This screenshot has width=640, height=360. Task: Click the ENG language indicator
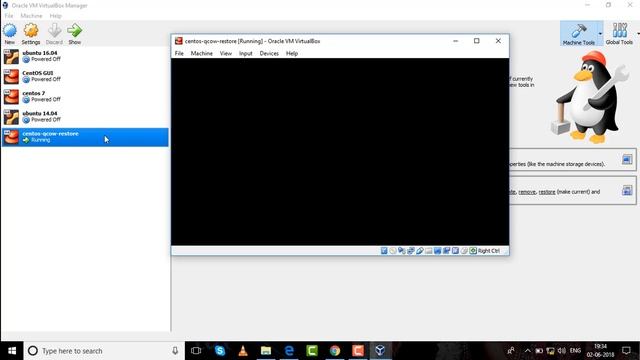[575, 351]
